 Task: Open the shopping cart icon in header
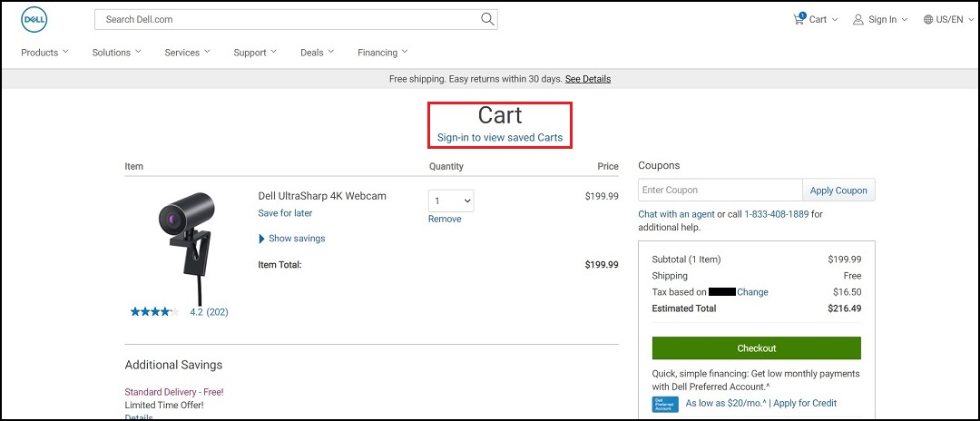(799, 19)
